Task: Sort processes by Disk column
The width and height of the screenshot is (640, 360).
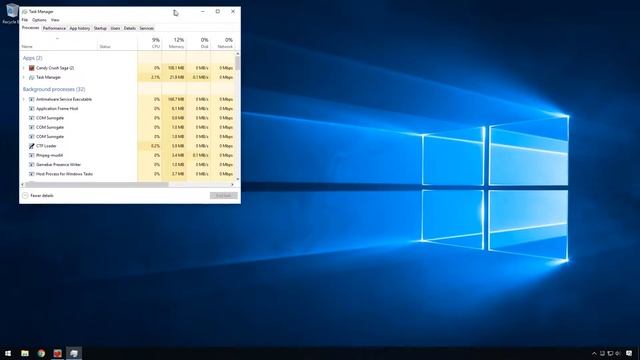Action: (x=198, y=42)
